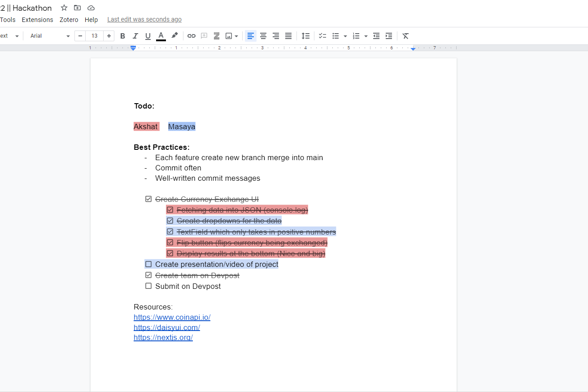
Task: Open the coinapi.io link
Action: 172,317
